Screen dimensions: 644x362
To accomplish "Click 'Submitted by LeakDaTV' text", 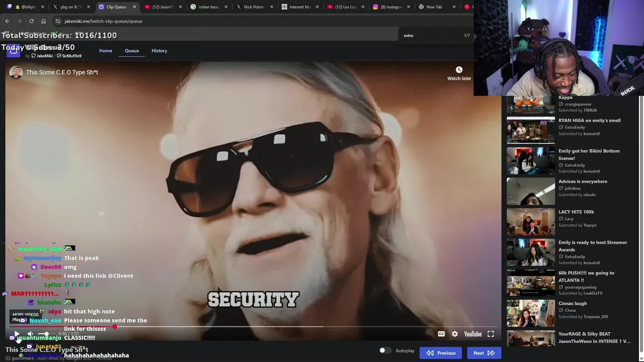I will click(x=580, y=293).
